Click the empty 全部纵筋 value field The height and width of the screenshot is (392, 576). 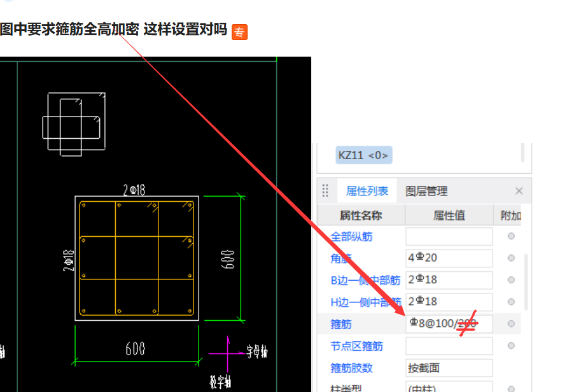[449, 236]
